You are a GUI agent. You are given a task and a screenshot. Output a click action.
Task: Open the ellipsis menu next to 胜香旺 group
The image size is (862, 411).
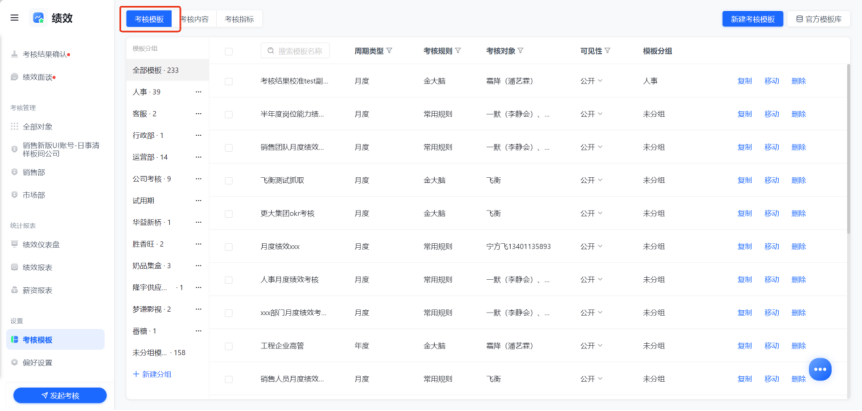pyautogui.click(x=198, y=244)
